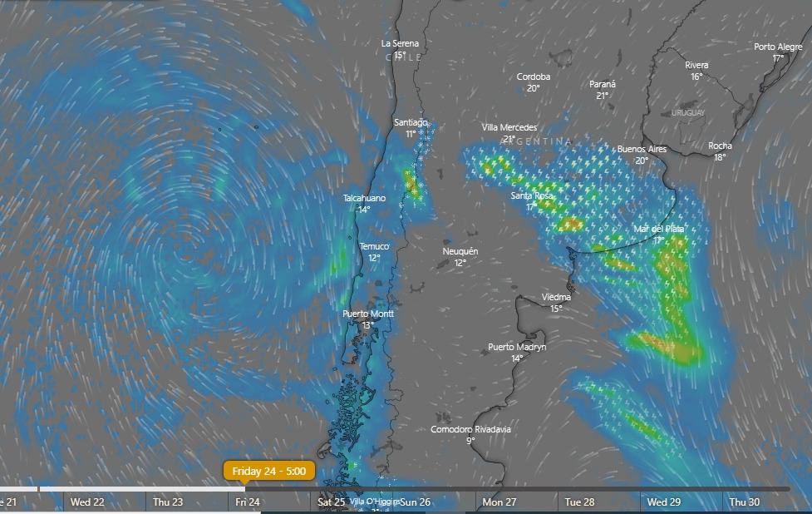The height and width of the screenshot is (514, 812).
Task: Open Comodoro Rivadavia forecast label
Action: click(x=470, y=430)
